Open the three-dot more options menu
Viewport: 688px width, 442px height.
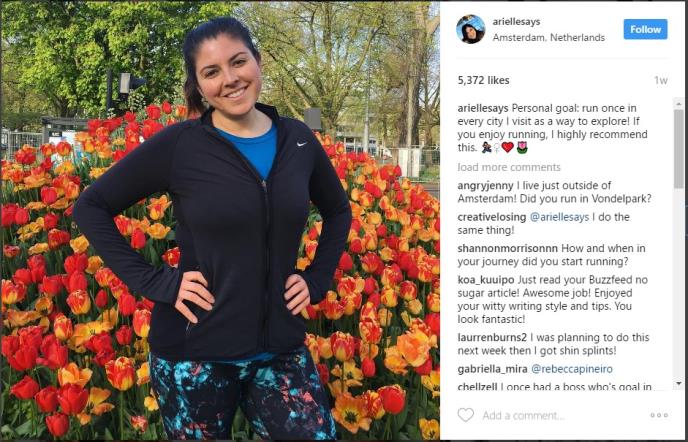coord(659,415)
